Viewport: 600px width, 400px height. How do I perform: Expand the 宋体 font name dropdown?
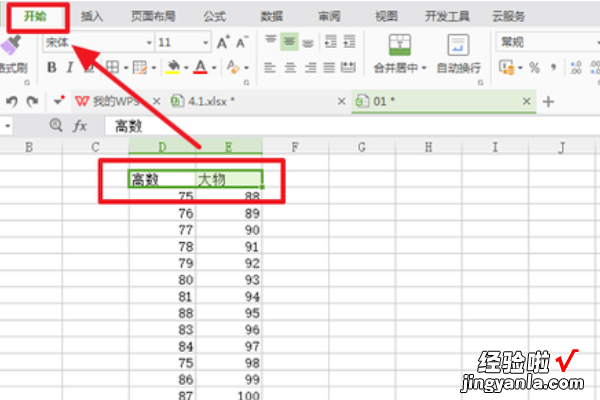point(149,42)
